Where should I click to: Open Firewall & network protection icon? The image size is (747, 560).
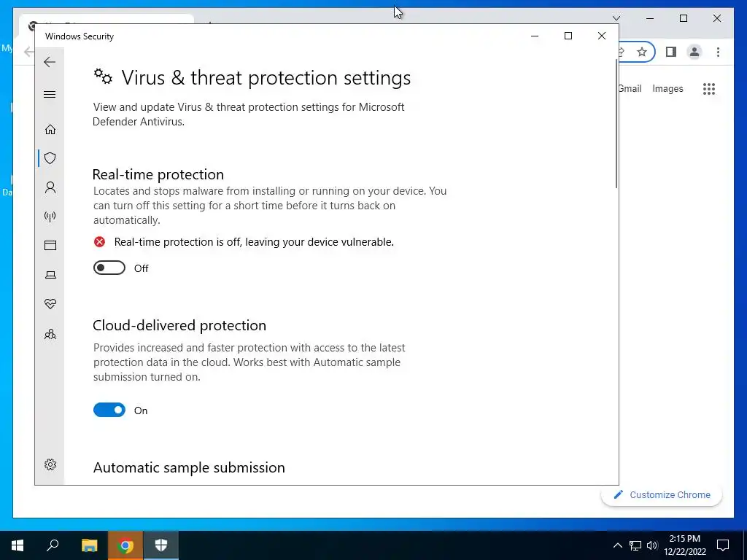coord(50,217)
